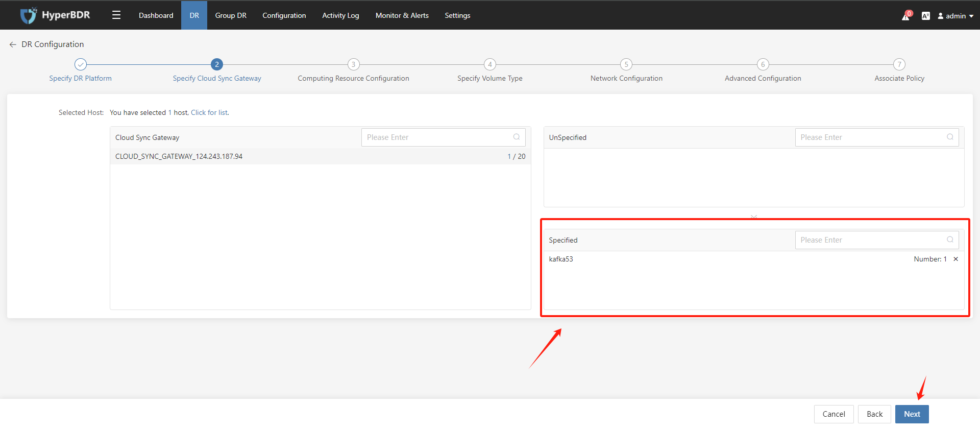The width and height of the screenshot is (980, 429).
Task: Click search icon in UnSpecified field
Action: (950, 137)
